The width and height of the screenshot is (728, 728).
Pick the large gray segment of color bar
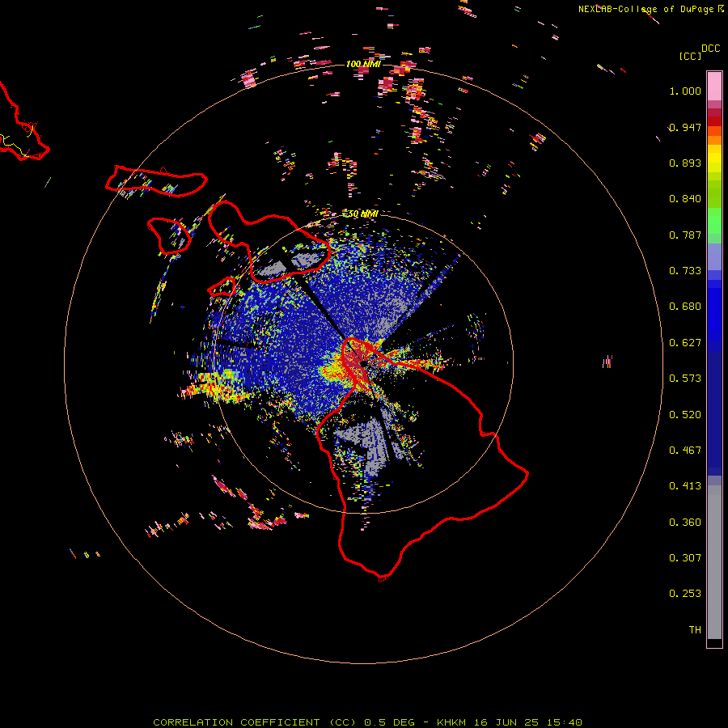(714, 562)
